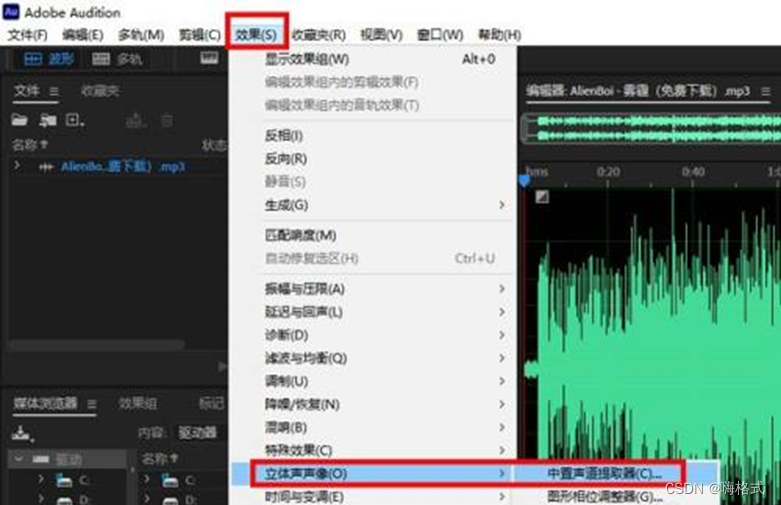
Task: Open the 窗口(W) menu
Action: (x=440, y=35)
